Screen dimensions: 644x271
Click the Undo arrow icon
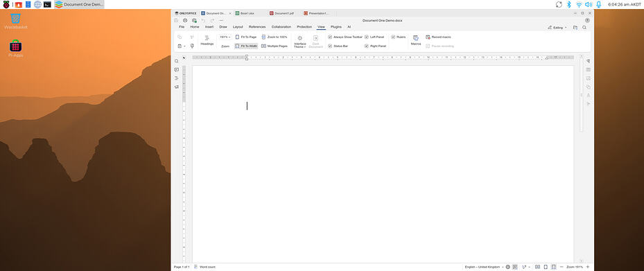point(203,20)
